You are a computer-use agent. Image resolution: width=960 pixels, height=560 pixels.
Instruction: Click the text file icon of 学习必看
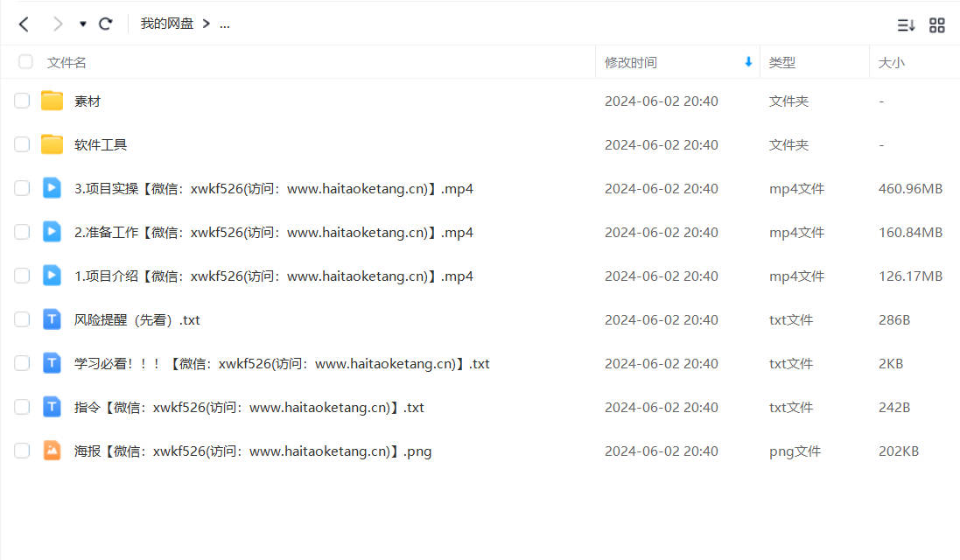coord(52,363)
